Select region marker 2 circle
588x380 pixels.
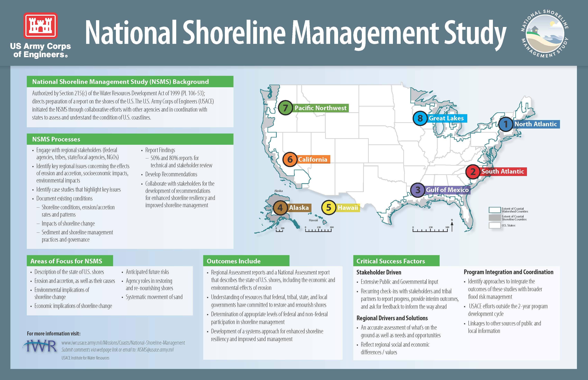(x=473, y=172)
